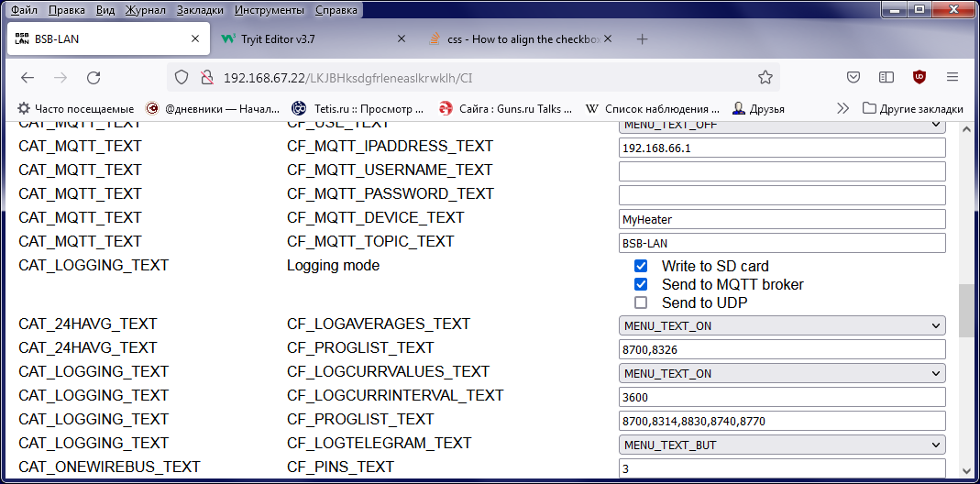980x484 pixels.
Task: Uncheck the Write to SD card checkbox
Action: [641, 266]
